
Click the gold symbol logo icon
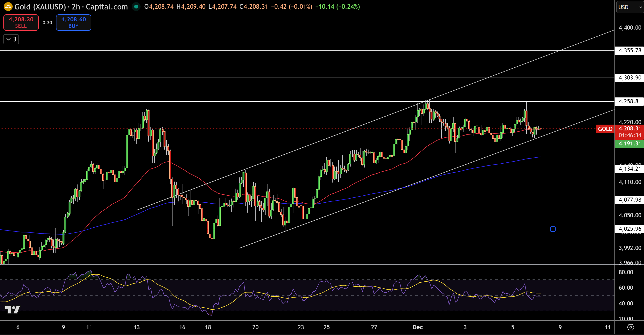click(x=8, y=7)
